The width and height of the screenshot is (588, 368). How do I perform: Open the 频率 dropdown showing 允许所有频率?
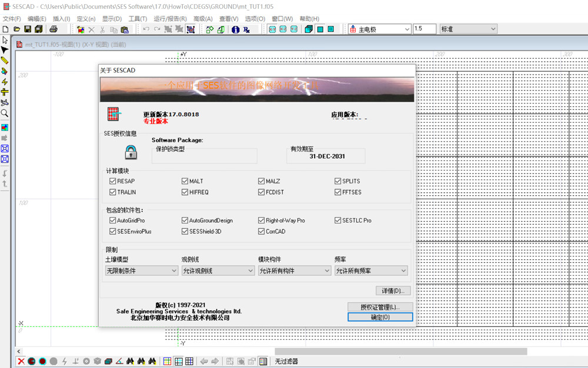coord(371,270)
